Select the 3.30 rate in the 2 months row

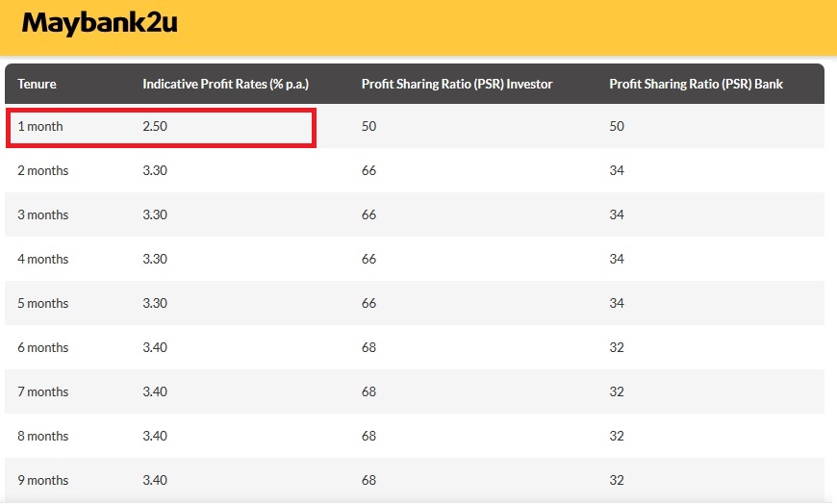[155, 170]
